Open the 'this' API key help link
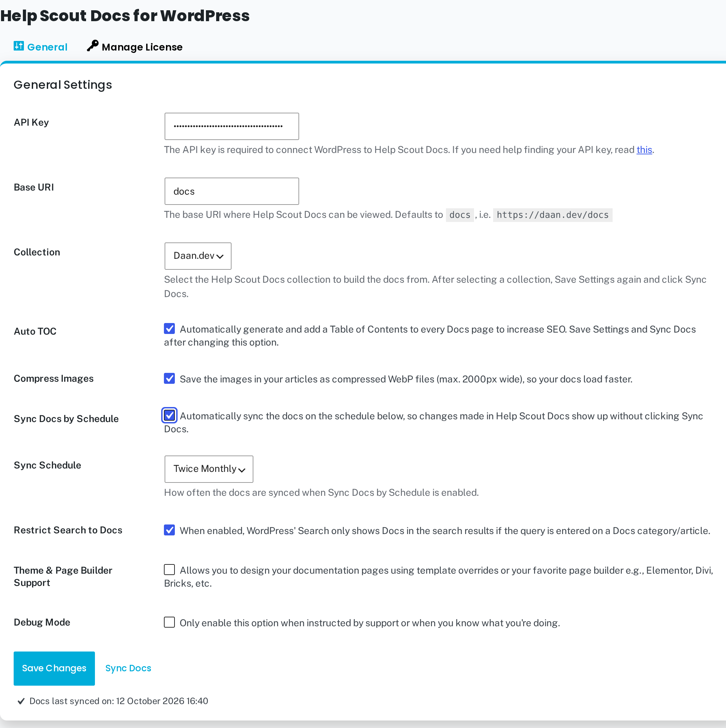Viewport: 726px width, 728px height. pos(644,150)
